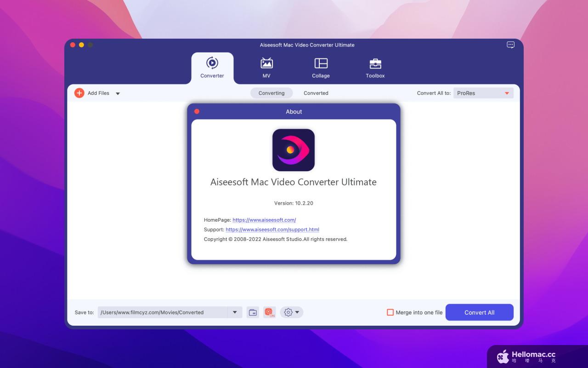The height and width of the screenshot is (368, 588).
Task: Open the Converter tab
Action: tap(212, 68)
